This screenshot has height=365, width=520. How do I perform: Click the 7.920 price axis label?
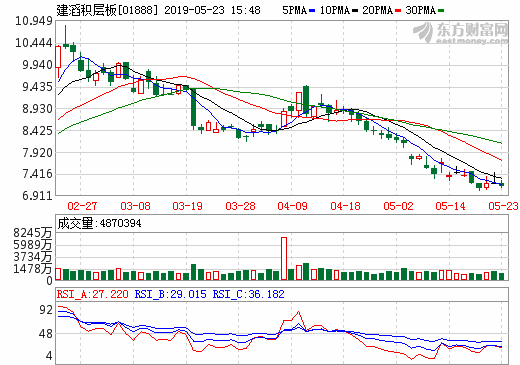37,153
